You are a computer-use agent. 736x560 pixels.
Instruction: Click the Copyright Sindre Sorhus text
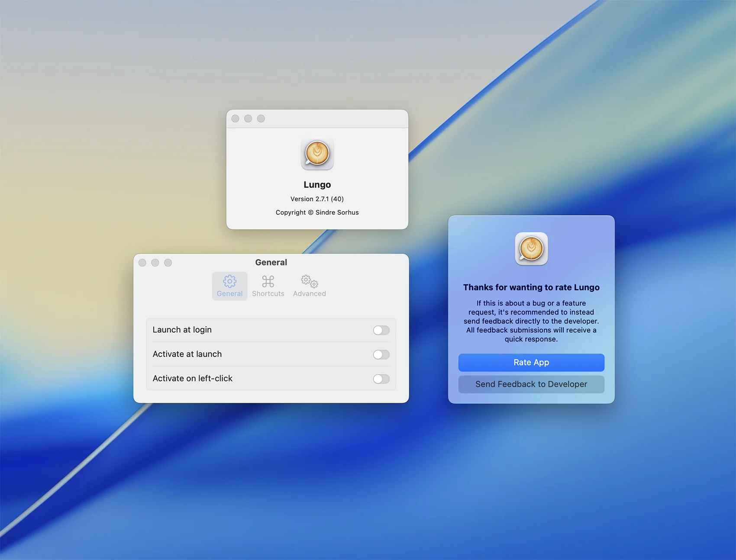(317, 212)
